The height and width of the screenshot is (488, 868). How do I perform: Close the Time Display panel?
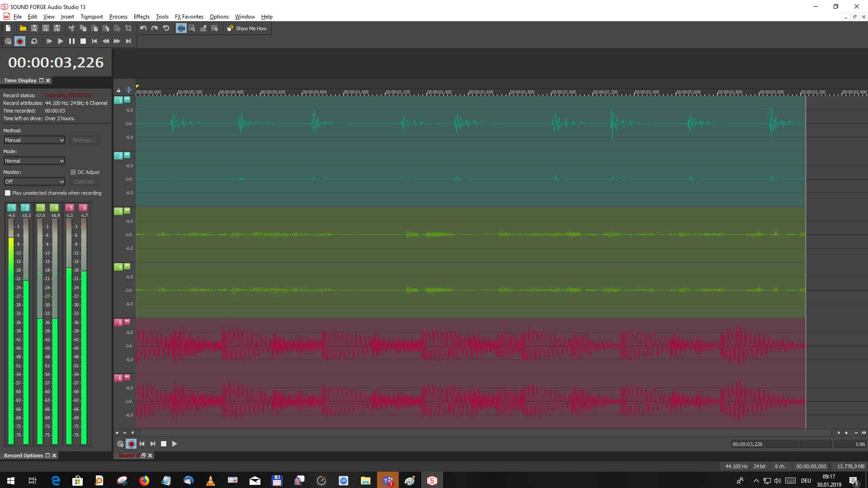tap(48, 80)
